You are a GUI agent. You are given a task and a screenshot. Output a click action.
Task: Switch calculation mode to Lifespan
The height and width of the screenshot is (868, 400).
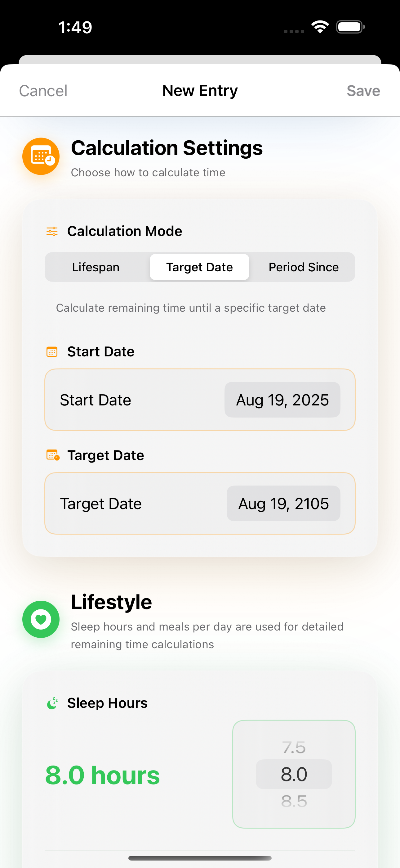96,267
